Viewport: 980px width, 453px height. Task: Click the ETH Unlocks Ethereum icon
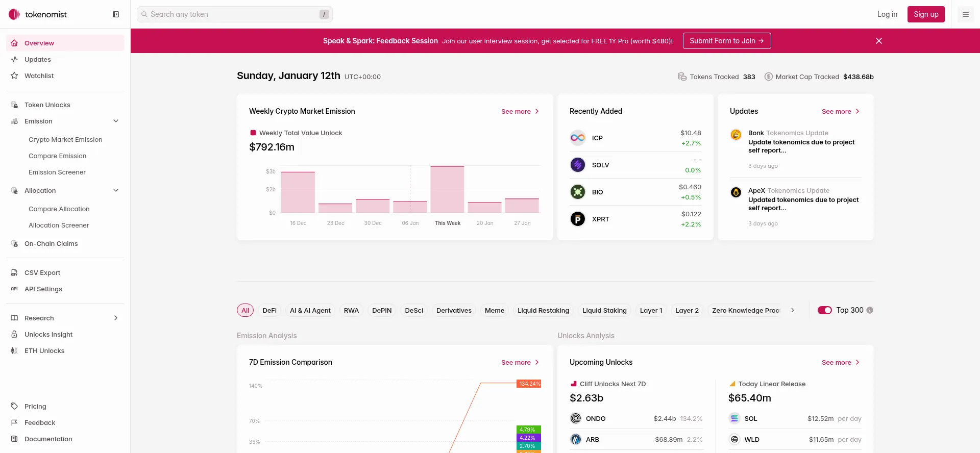14,350
